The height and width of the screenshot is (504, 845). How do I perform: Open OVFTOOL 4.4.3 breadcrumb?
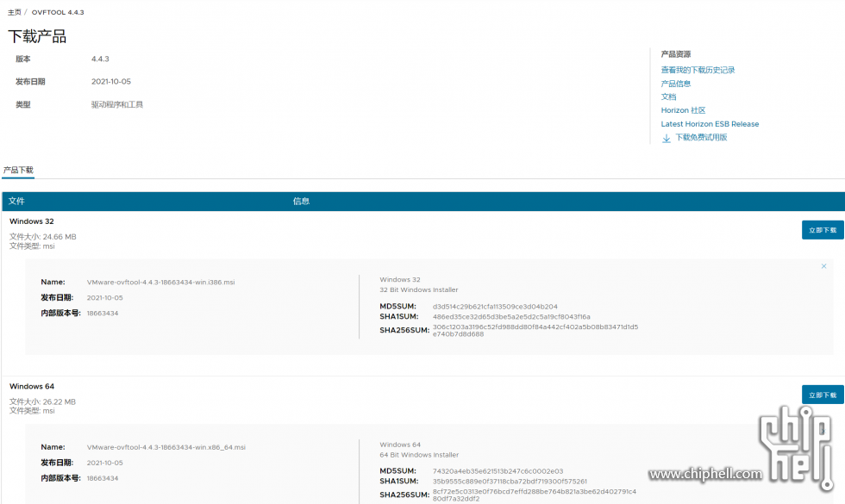(x=58, y=12)
